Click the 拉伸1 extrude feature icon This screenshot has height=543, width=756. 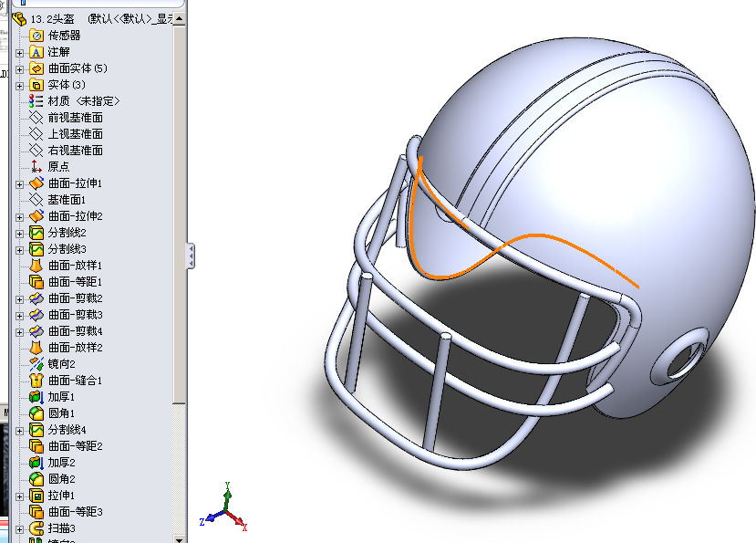tap(36, 496)
